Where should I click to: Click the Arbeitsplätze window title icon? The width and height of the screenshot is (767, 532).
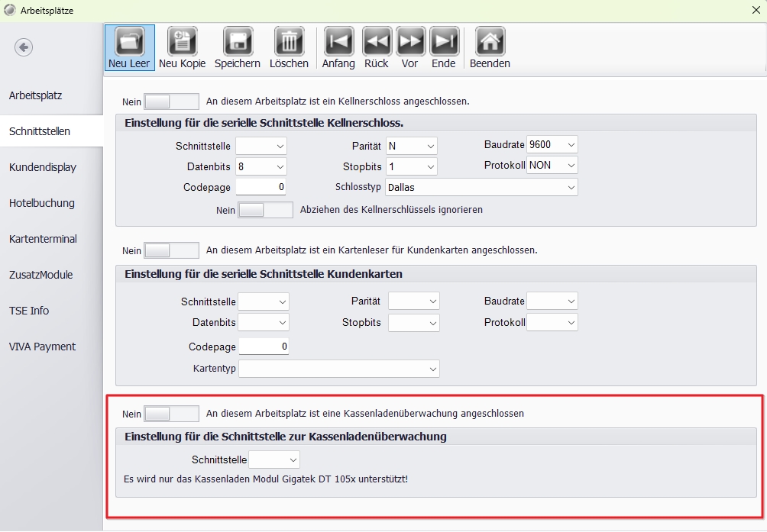click(x=9, y=10)
